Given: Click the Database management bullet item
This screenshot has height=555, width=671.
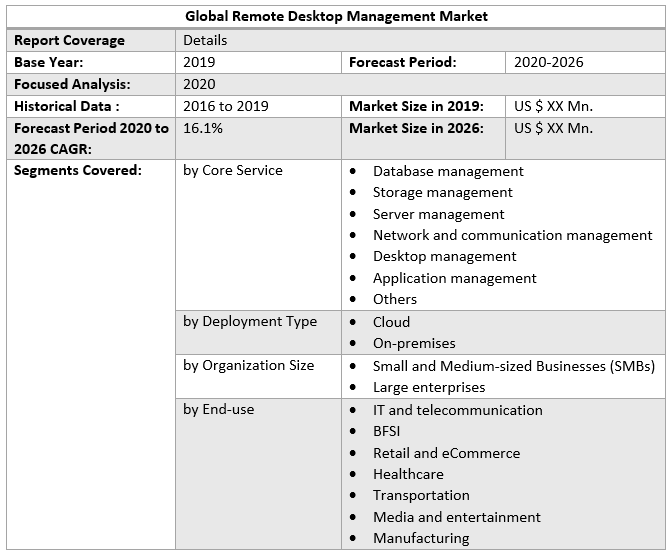Looking at the screenshot, I should [447, 171].
